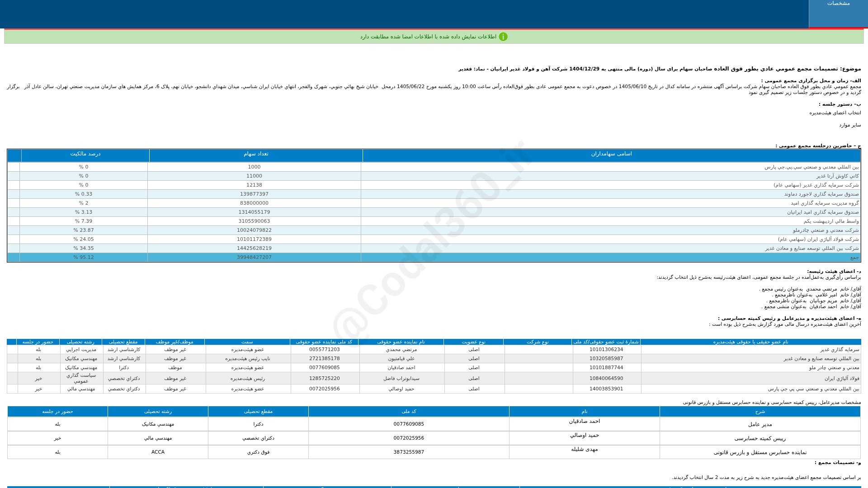The height and width of the screenshot is (488, 868).
Task: Click the مدير عامل row label
Action: click(x=760, y=424)
